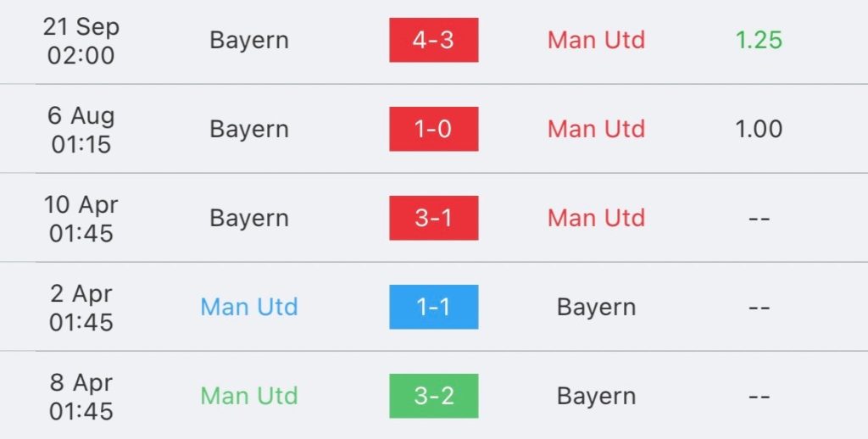
Task: Open the 2 Apr 01:45 match date
Action: point(80,307)
